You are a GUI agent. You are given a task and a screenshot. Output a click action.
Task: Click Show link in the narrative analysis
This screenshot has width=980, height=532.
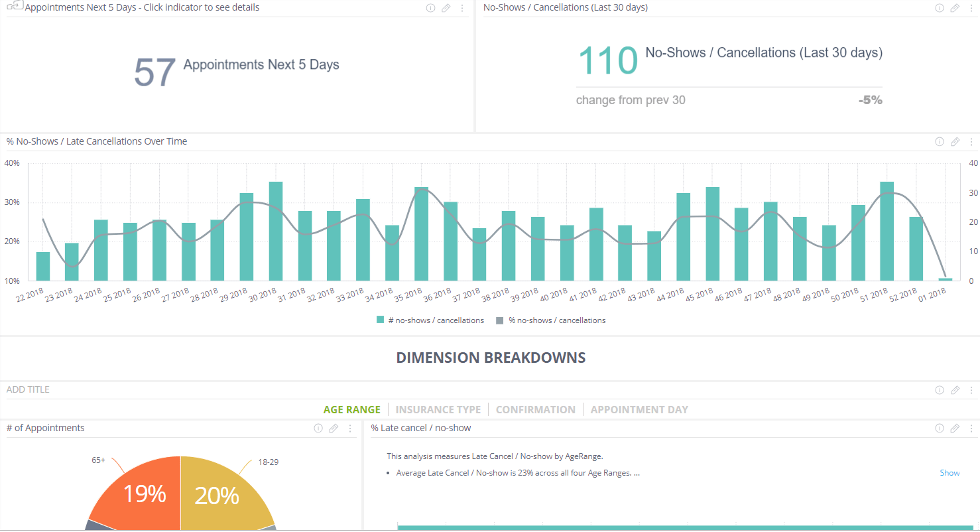point(949,473)
